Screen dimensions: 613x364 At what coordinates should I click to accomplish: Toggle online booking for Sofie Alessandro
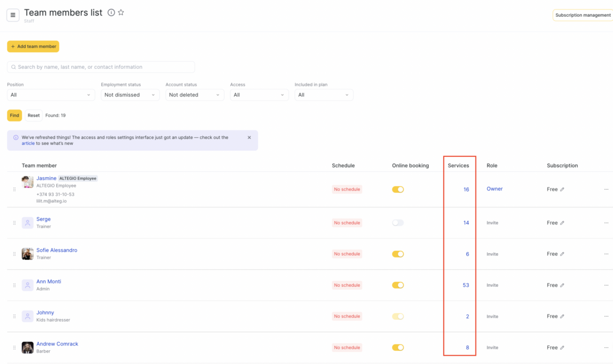tap(398, 254)
